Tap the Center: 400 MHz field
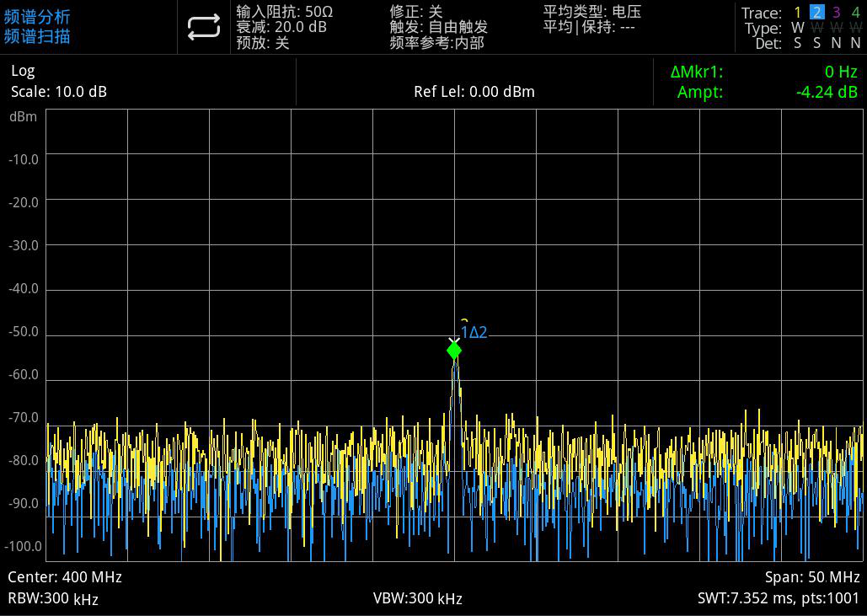Screen dimensions: 867x616 pos(65,577)
